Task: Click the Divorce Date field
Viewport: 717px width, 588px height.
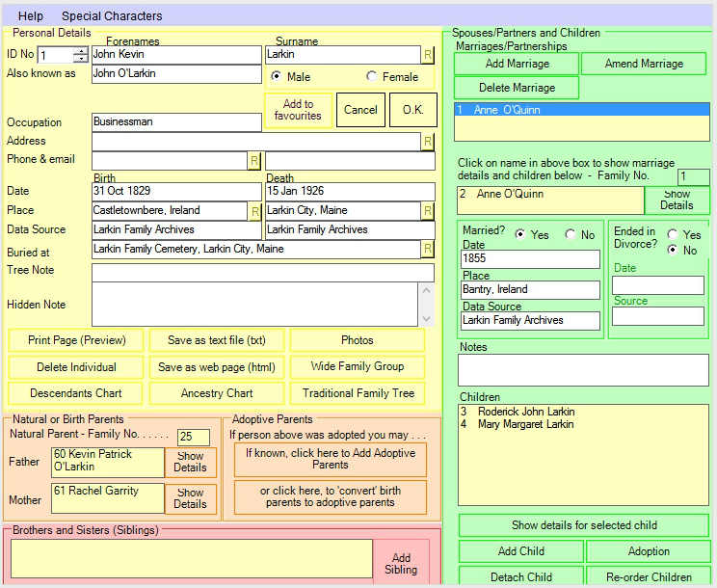Action: [658, 285]
